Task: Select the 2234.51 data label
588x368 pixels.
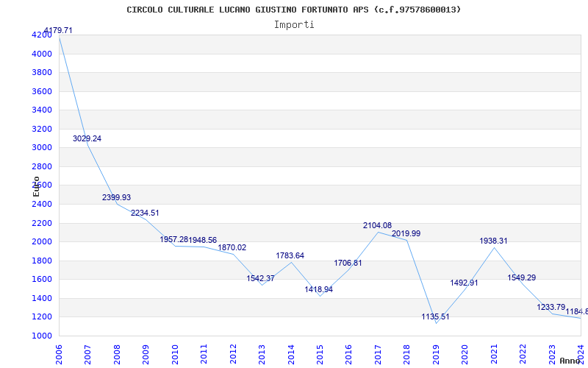Action: 145,213
